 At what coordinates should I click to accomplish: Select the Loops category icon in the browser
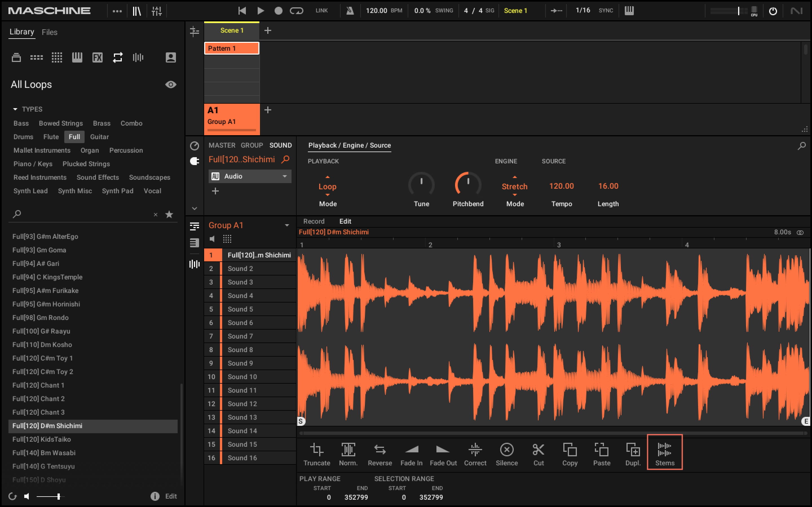(x=118, y=57)
